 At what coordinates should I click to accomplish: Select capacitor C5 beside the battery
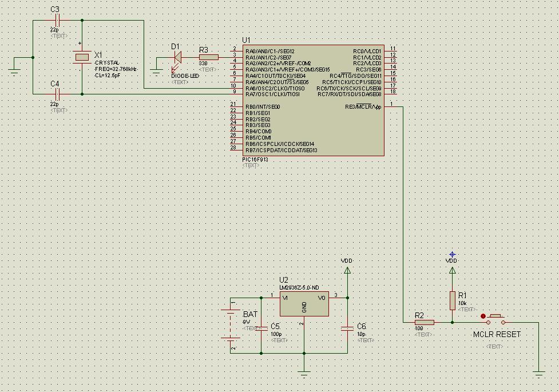click(x=261, y=328)
